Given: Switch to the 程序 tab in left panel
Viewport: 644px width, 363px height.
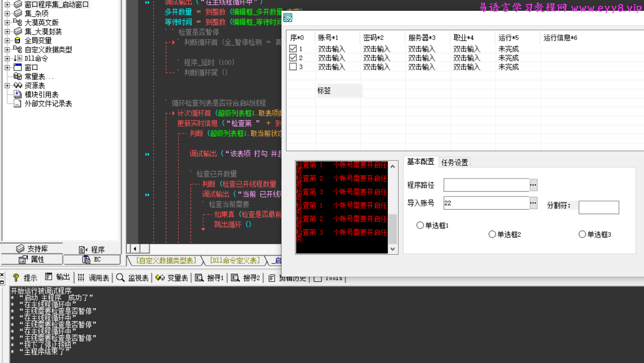Looking at the screenshot, I should click(x=92, y=249).
